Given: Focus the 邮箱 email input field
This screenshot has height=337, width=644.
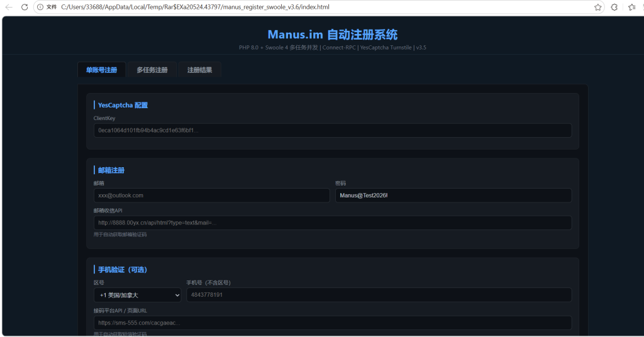Looking at the screenshot, I should 211,196.
